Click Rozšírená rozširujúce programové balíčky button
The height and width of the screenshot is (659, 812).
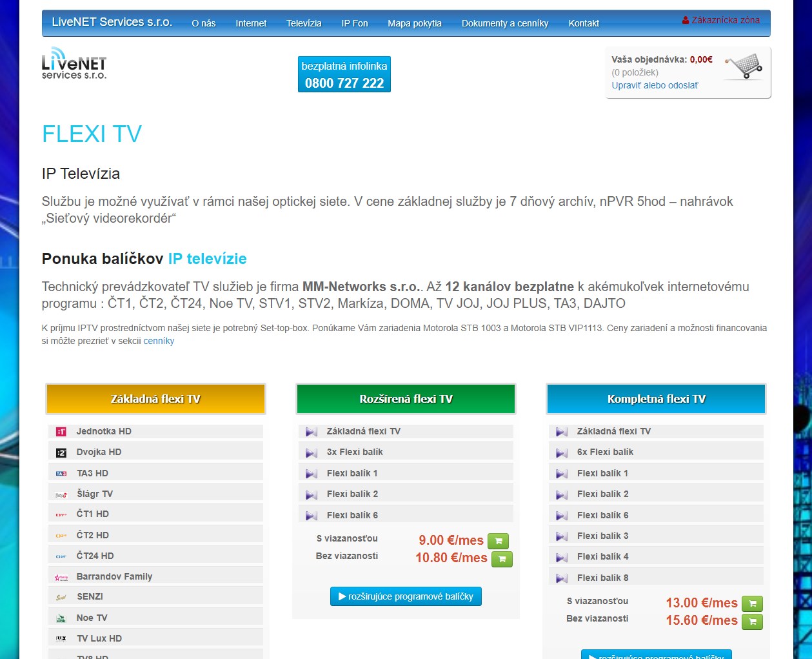coord(406,596)
